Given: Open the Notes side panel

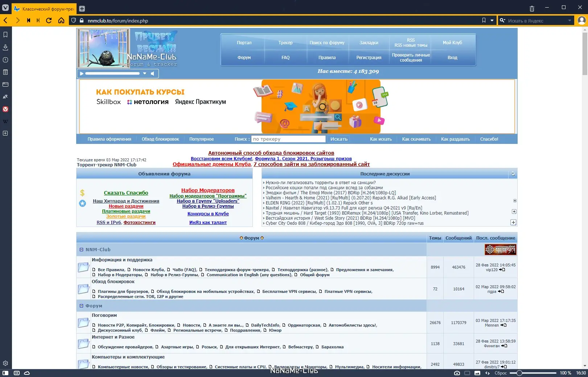Looking at the screenshot, I should coord(5,72).
